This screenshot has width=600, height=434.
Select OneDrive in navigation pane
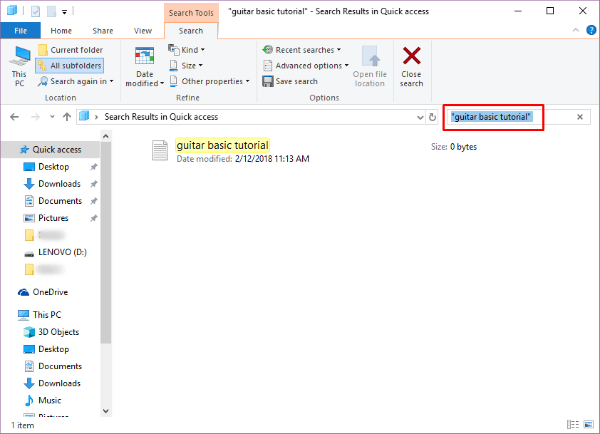point(50,292)
